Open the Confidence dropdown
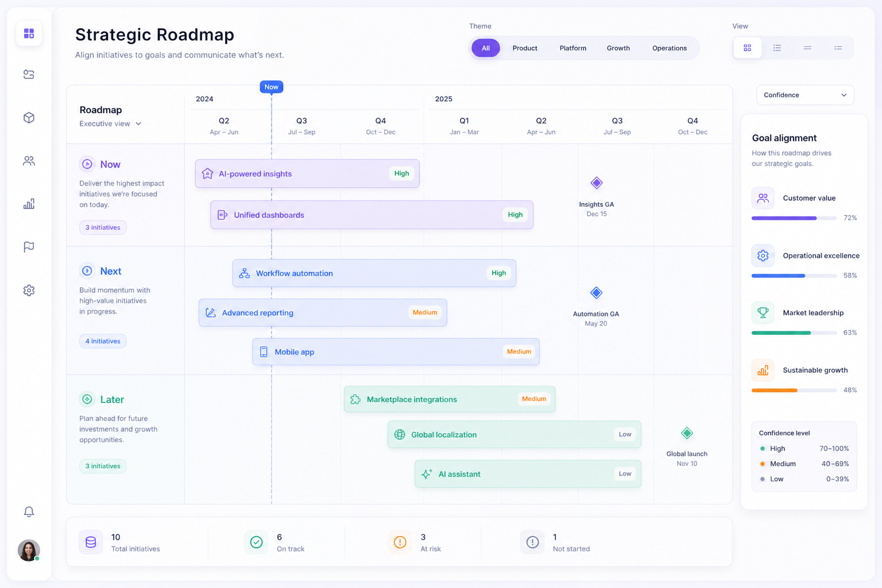Screen dimensions: 882x588 coord(805,95)
